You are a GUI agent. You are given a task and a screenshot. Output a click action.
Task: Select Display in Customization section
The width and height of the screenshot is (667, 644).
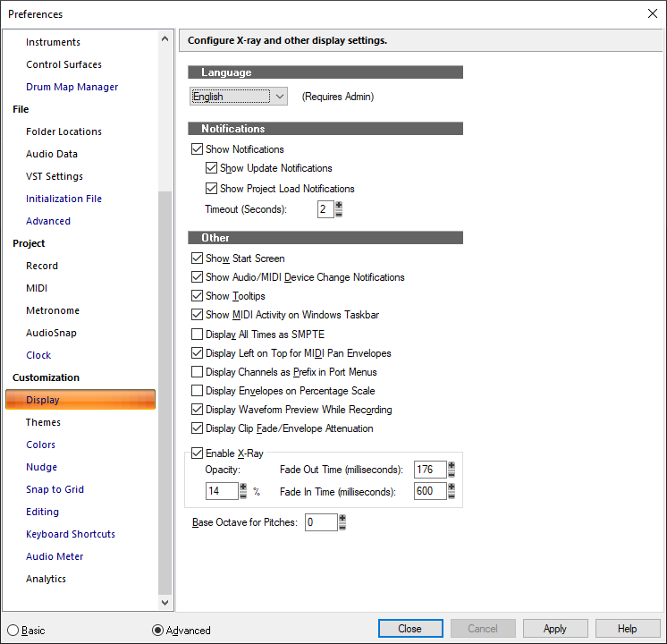(x=80, y=400)
